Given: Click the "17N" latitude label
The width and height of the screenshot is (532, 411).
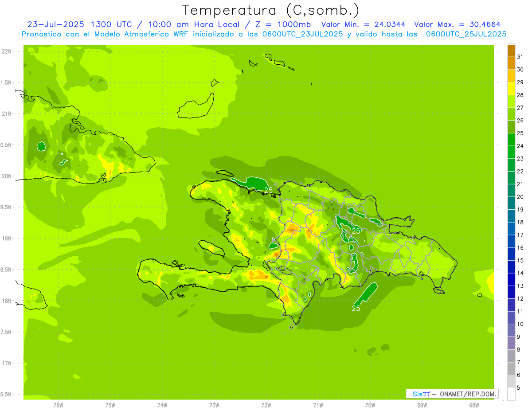Looking at the screenshot, I should [7, 363].
